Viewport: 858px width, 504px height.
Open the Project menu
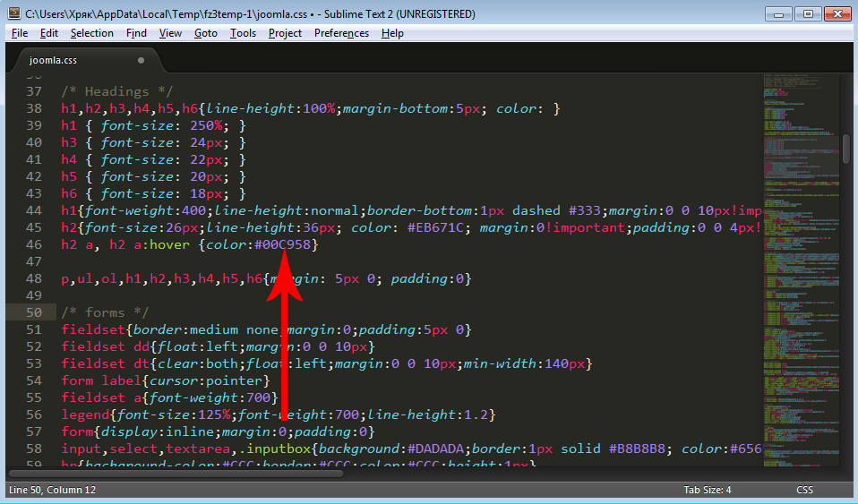pyautogui.click(x=285, y=33)
